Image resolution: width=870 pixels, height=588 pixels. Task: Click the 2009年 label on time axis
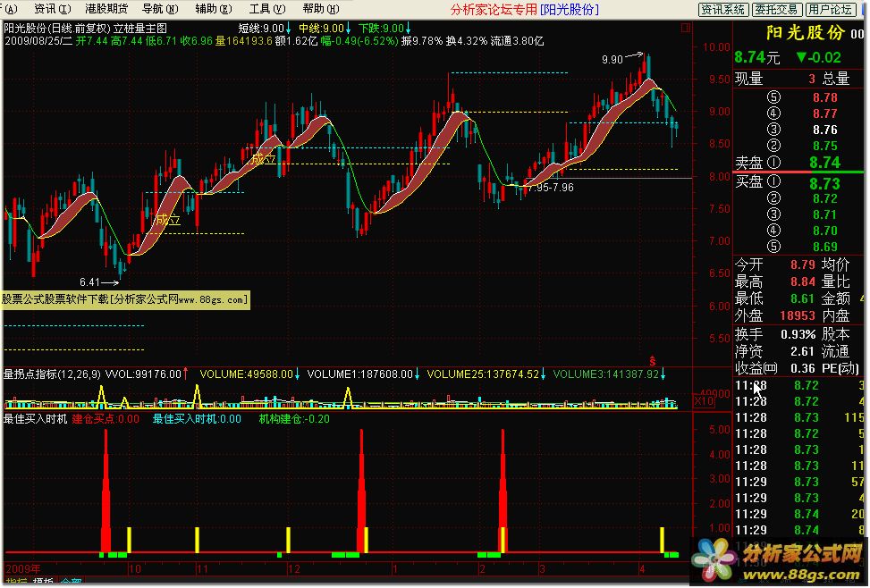[x=23, y=569]
